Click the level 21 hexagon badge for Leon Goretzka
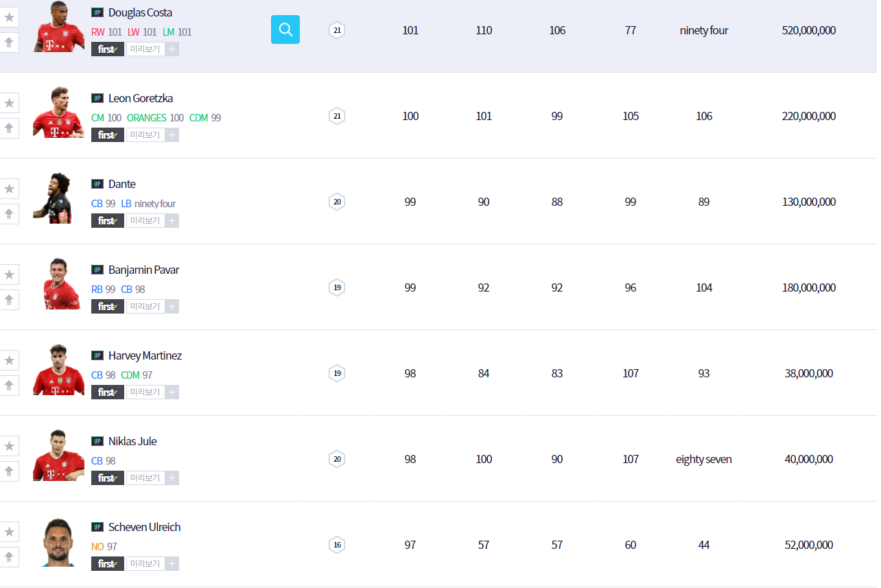Image resolution: width=881 pixels, height=588 pixels. [x=336, y=116]
